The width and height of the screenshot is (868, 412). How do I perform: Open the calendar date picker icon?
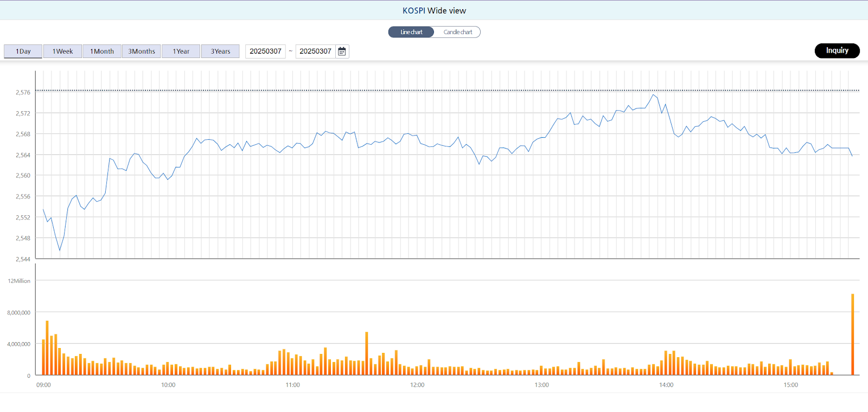[342, 51]
